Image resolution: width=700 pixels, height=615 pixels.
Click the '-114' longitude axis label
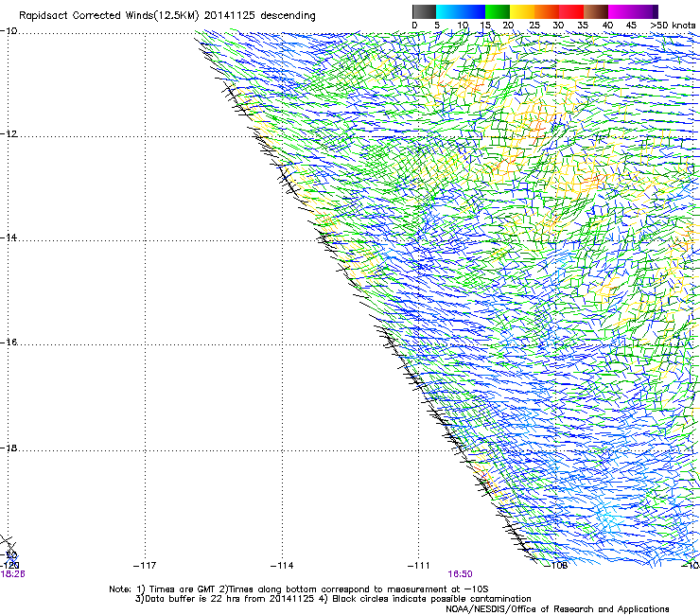click(x=282, y=566)
